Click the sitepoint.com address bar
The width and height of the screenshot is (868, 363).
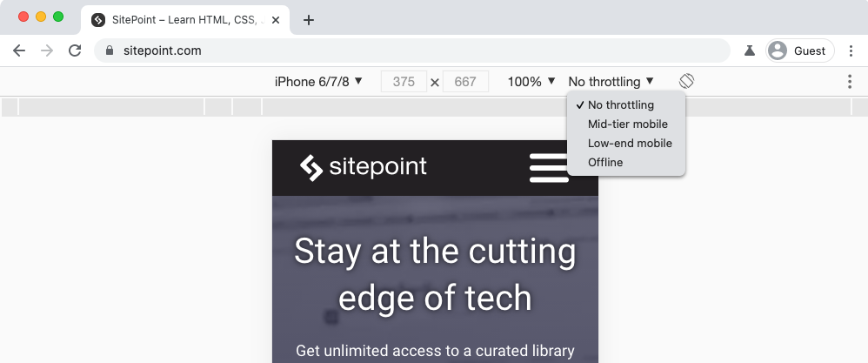(412, 51)
